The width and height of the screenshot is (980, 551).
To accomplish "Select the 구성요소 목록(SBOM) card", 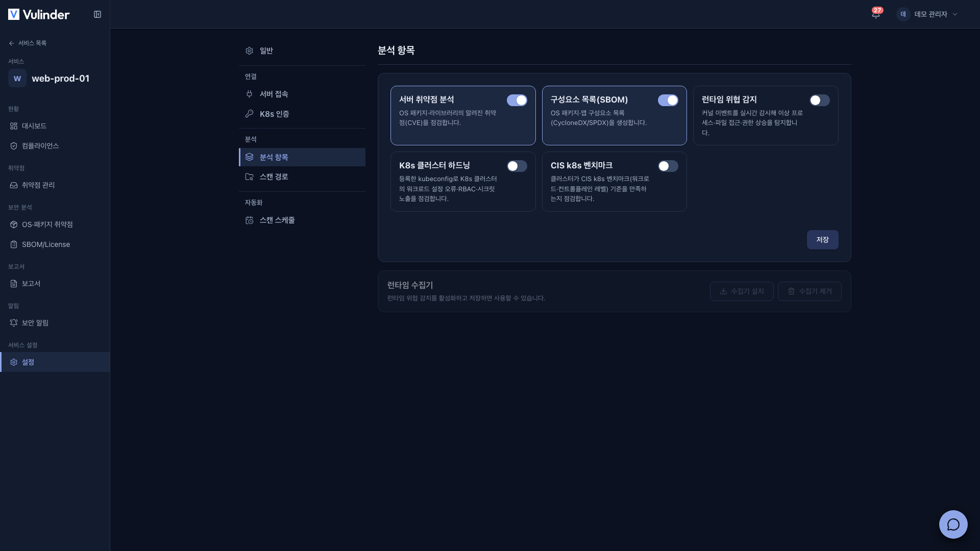I will tap(614, 115).
